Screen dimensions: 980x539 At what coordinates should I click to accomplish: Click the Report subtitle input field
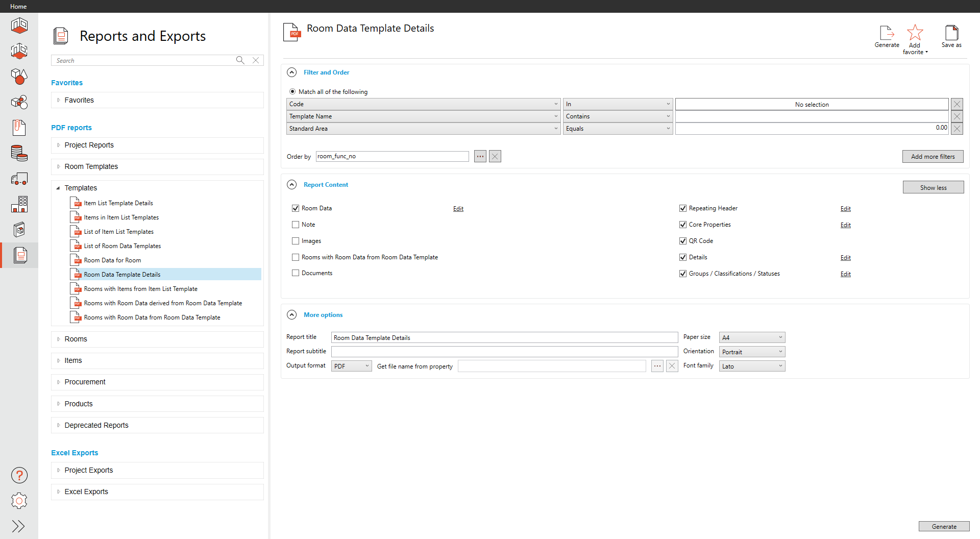504,352
